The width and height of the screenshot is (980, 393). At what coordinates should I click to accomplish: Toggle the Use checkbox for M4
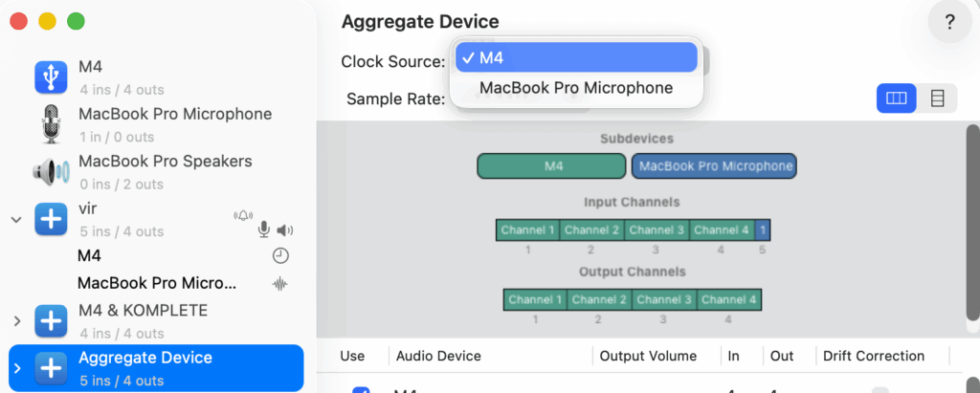pos(361,390)
